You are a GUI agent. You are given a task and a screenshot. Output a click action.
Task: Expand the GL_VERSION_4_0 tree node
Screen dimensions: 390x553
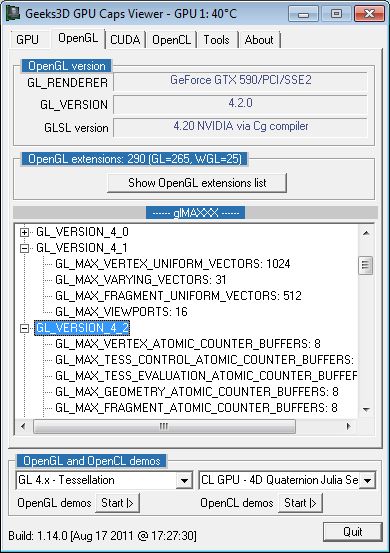pyautogui.click(x=24, y=232)
